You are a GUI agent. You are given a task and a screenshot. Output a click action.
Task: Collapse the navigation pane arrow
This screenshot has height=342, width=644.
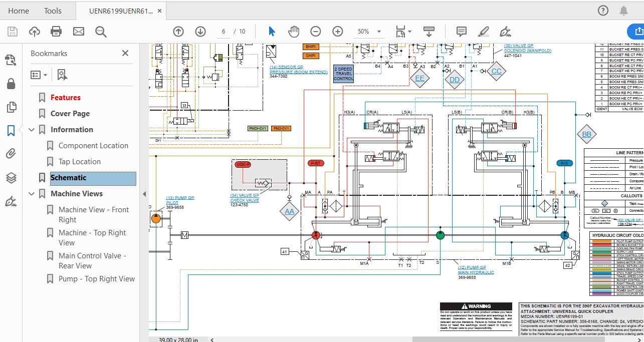pyautogui.click(x=144, y=194)
